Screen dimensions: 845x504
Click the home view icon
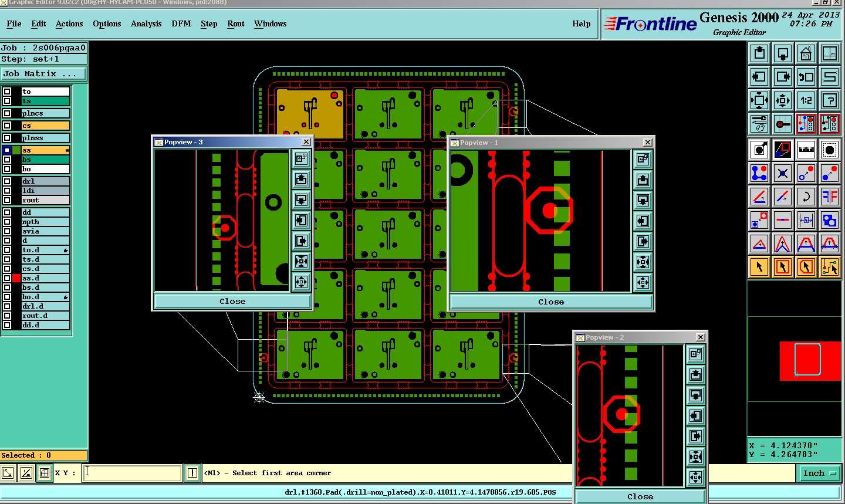pyautogui.click(x=806, y=53)
